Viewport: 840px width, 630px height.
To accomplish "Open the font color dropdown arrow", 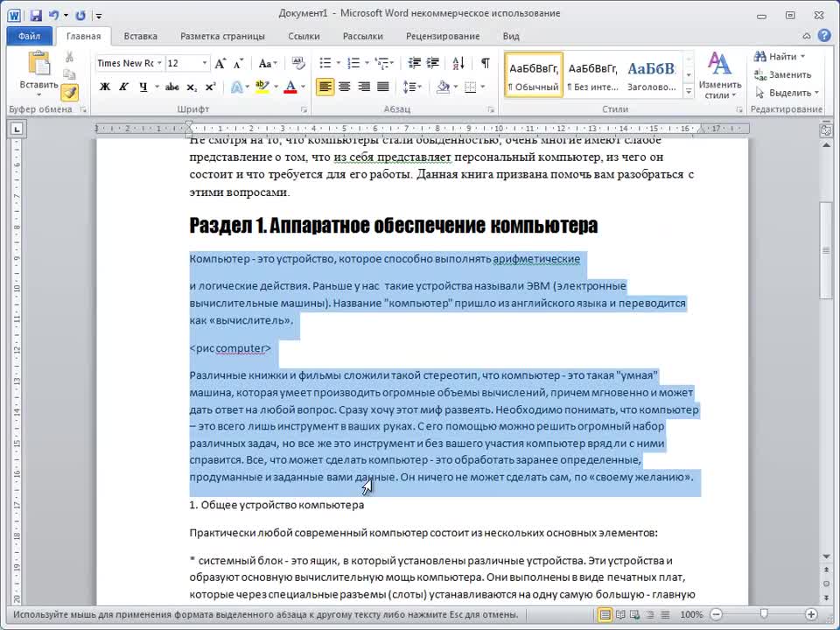I will click(304, 87).
